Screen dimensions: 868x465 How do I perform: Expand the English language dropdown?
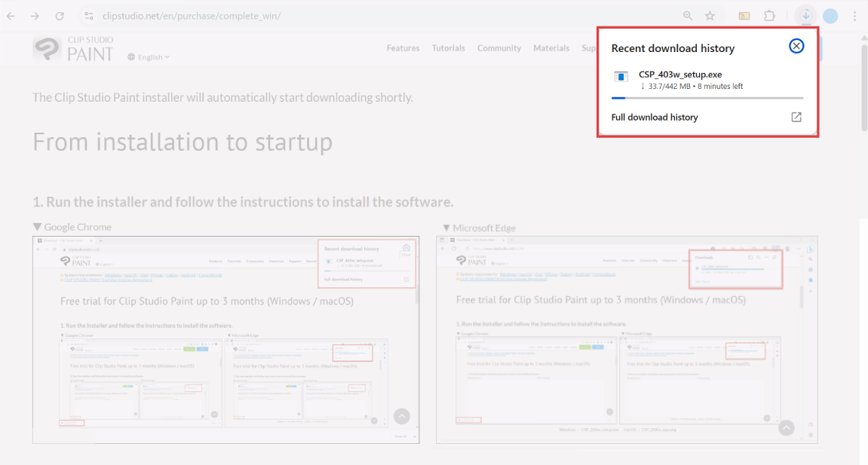[x=149, y=57]
